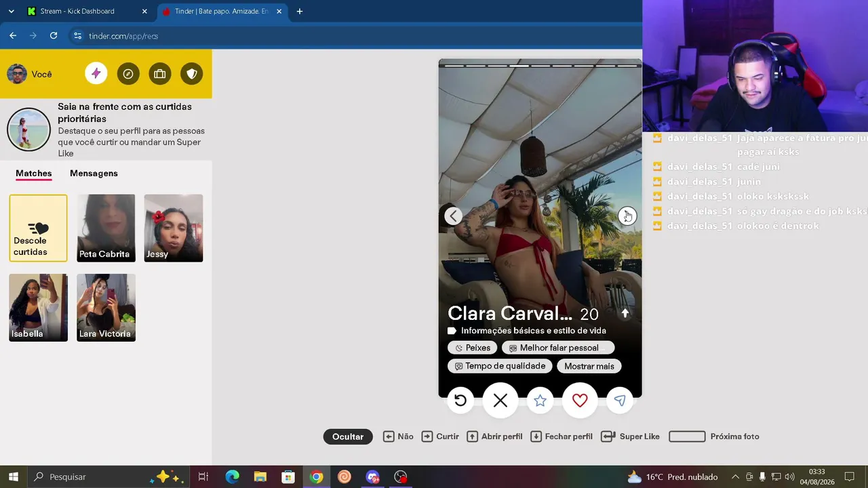868x488 pixels.
Task: Click the Curtir right-arrow shortcut hint
Action: pyautogui.click(x=440, y=436)
